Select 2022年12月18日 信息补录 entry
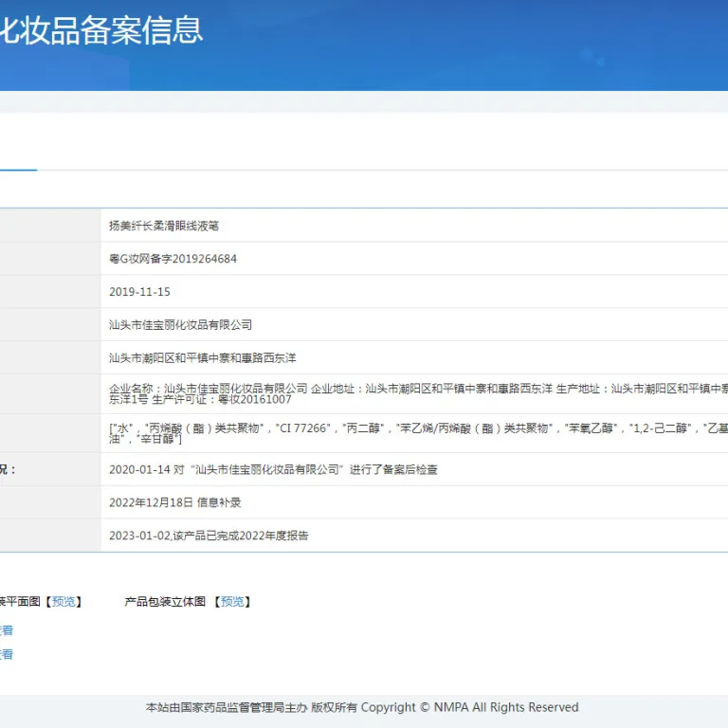The height and width of the screenshot is (728, 728). (175, 502)
